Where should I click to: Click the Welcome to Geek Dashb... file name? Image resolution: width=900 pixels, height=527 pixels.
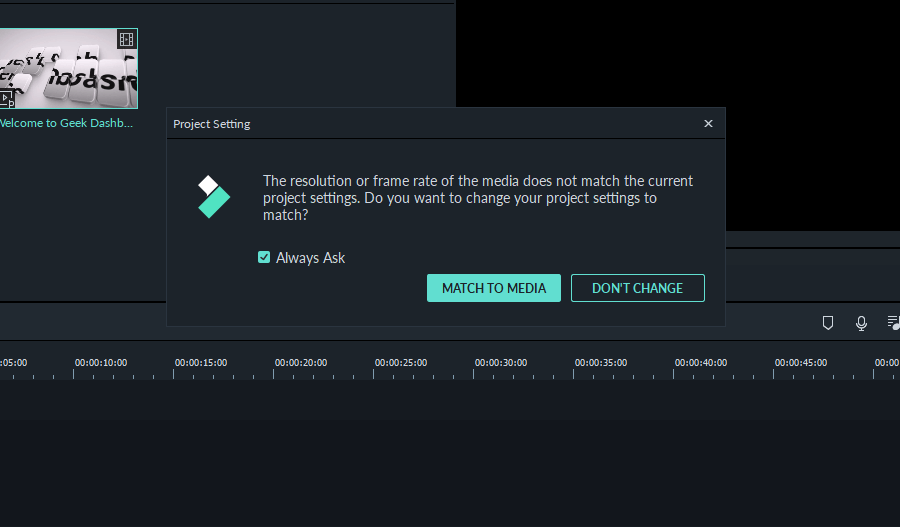(x=66, y=123)
